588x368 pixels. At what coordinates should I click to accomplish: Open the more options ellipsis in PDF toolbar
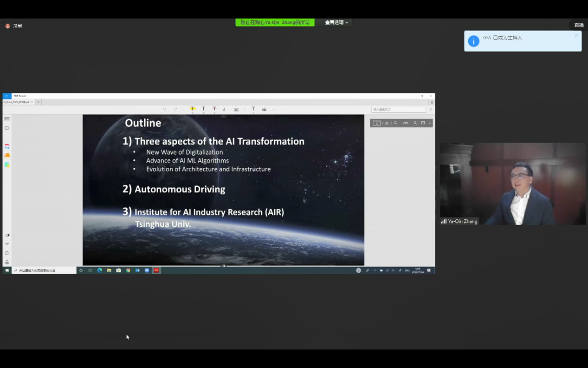(274, 109)
